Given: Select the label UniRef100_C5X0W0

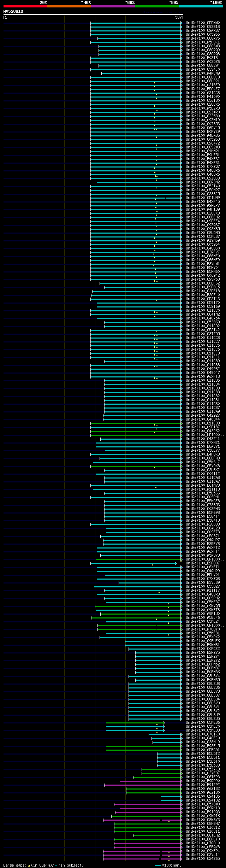Looking at the screenshot, I should (203, 804).
